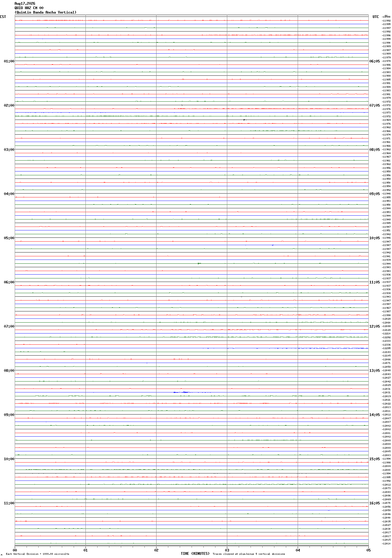Select the 03:00 CST time label
The image size is (392, 558).
[x=9, y=150]
